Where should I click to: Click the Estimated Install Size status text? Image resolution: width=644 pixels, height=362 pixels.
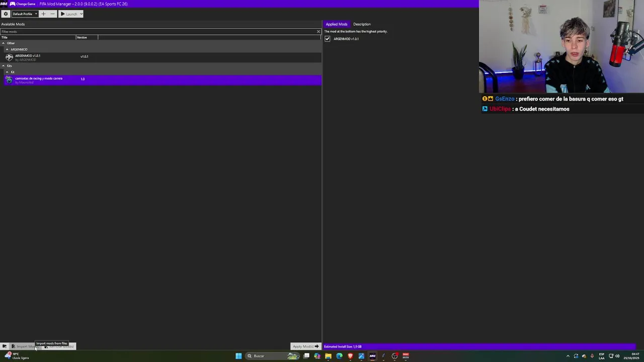pos(343,346)
